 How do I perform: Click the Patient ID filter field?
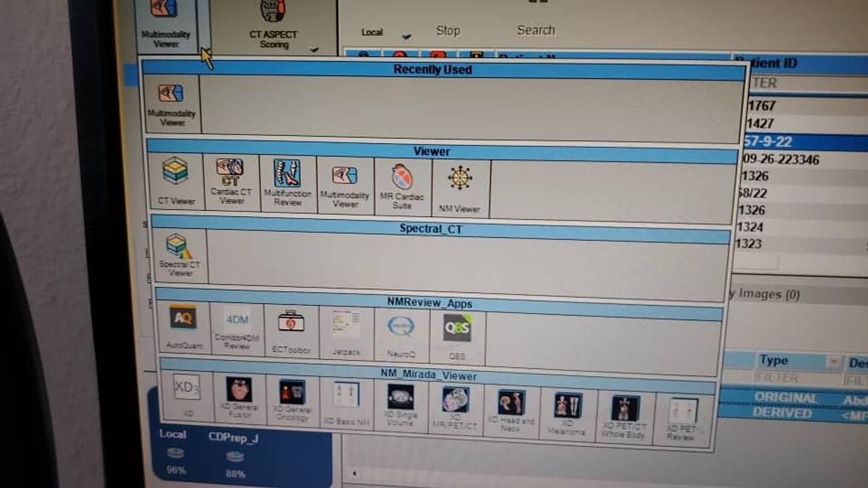(x=796, y=83)
